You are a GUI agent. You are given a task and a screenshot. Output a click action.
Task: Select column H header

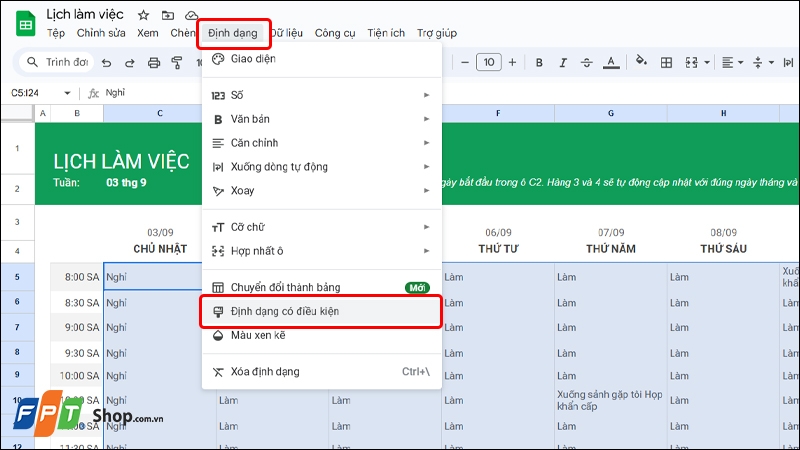[x=723, y=113]
